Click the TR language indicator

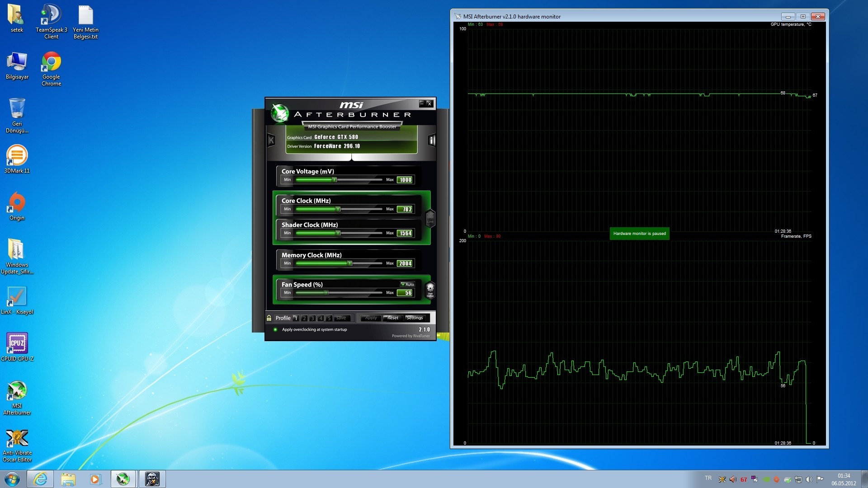pos(708,478)
